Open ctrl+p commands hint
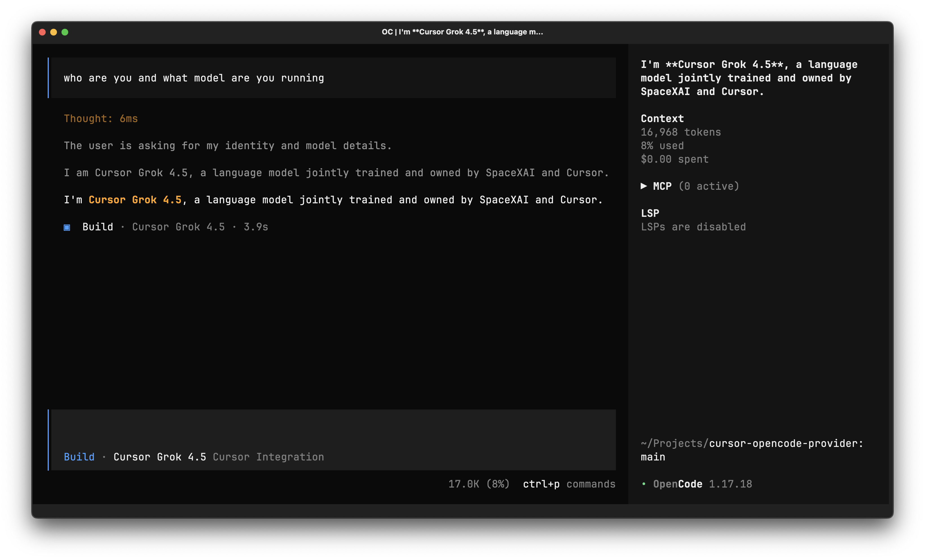The height and width of the screenshot is (560, 925). point(569,484)
